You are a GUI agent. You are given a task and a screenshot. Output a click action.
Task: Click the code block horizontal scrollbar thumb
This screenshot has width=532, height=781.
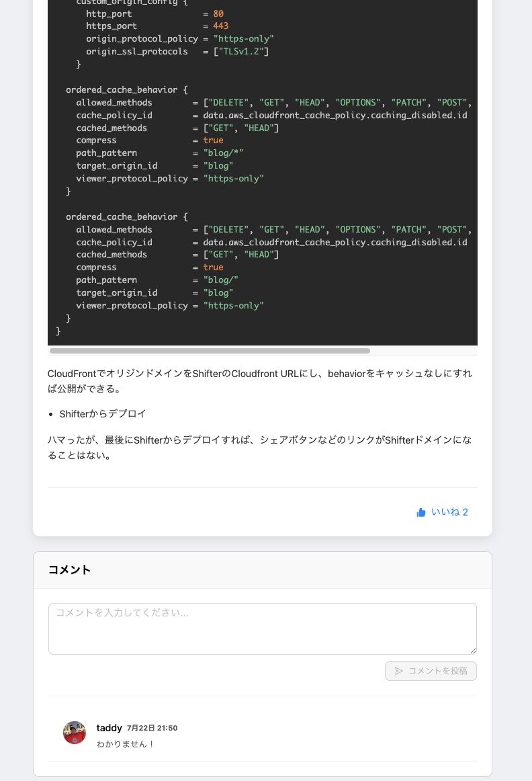coord(210,351)
